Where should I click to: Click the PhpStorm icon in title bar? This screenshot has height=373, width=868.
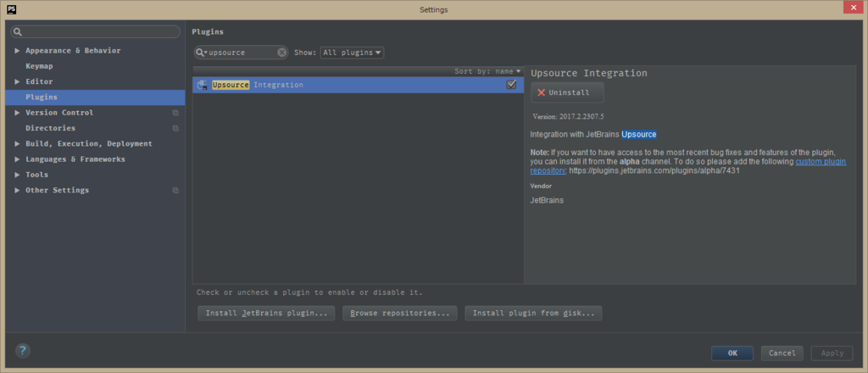tap(11, 9)
